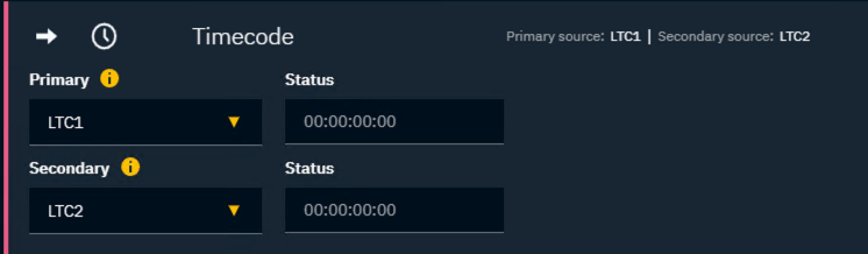Click the bold LTC1 value in the header summary
868x254 pixels.
625,37
